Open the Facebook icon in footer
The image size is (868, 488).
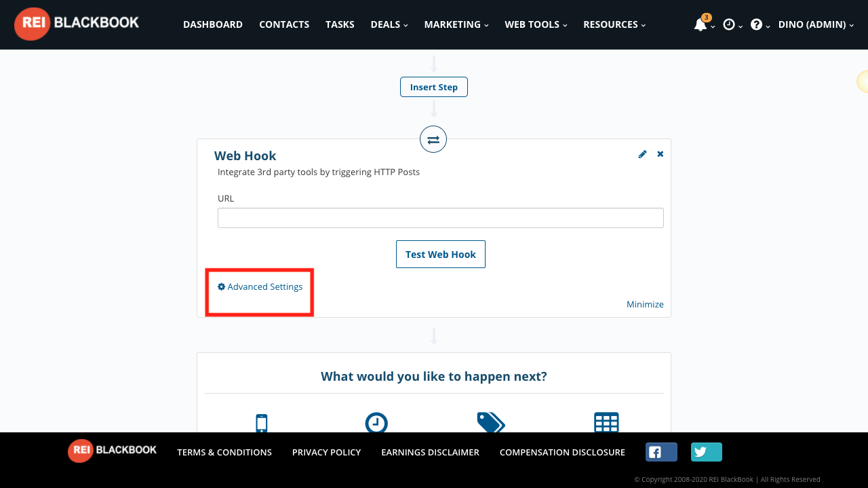click(x=661, y=452)
